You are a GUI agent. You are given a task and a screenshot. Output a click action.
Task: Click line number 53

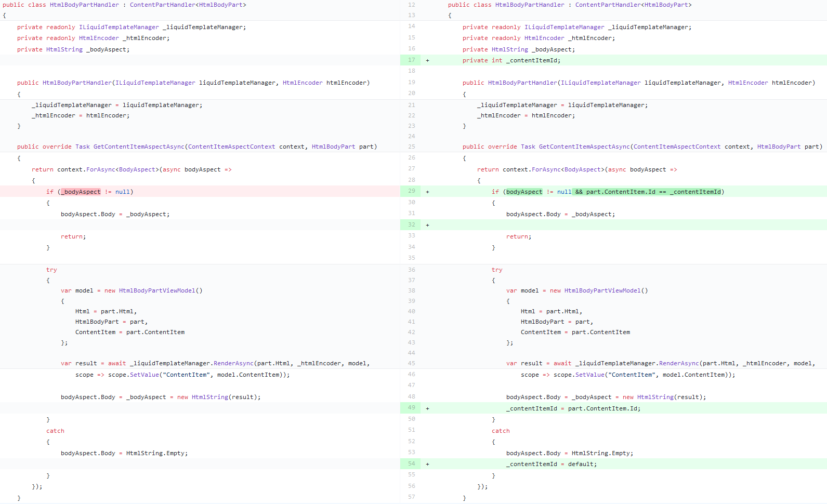click(x=412, y=452)
